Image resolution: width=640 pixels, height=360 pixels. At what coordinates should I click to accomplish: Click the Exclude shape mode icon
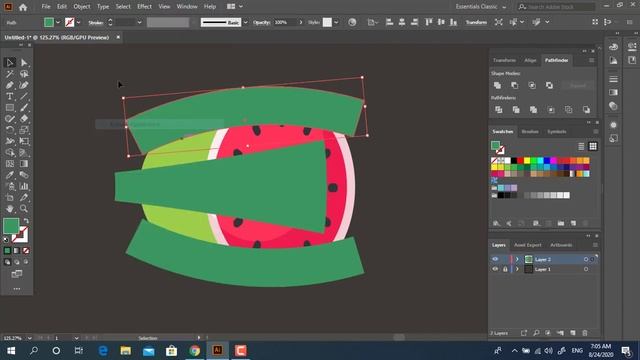click(x=549, y=85)
